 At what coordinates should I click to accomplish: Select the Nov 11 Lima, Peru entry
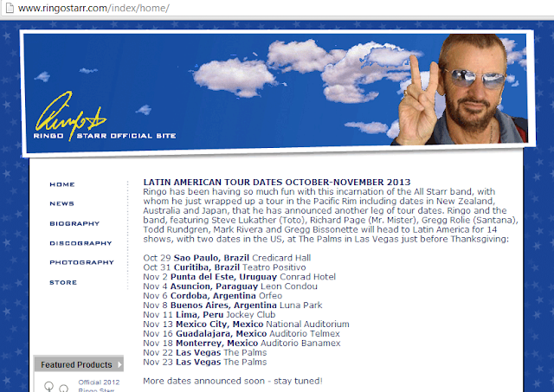click(209, 315)
